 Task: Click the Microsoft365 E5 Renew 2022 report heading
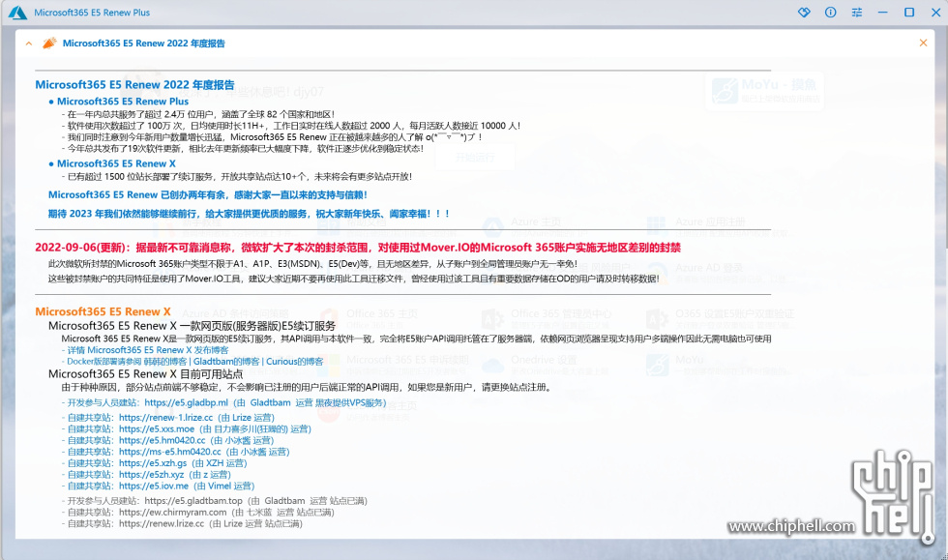click(134, 85)
